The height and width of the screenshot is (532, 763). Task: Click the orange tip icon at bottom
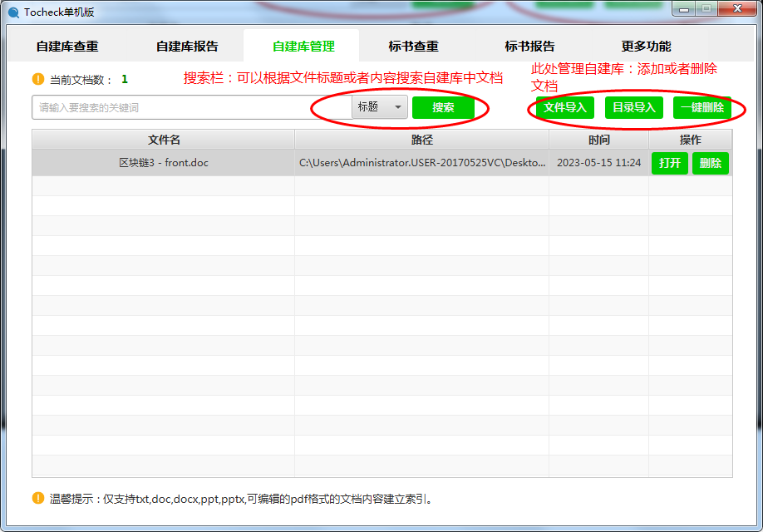click(38, 499)
